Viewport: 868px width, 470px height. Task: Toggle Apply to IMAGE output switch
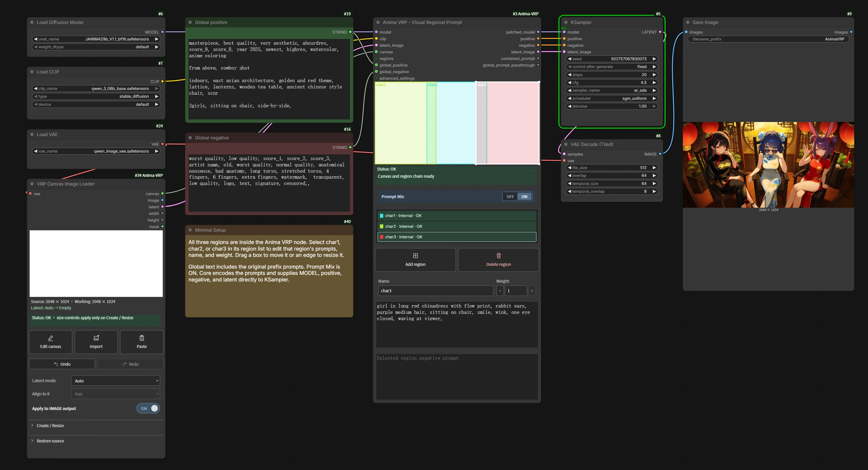click(x=148, y=408)
